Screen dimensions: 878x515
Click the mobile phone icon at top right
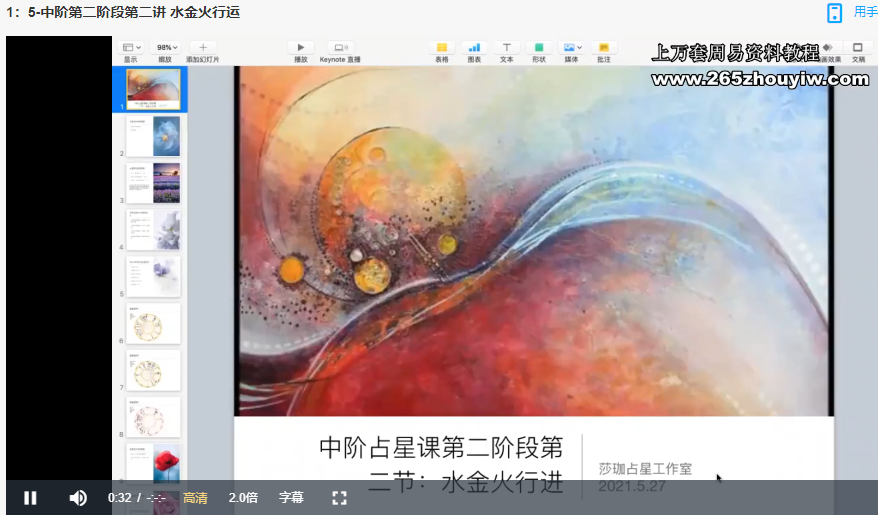coord(834,12)
